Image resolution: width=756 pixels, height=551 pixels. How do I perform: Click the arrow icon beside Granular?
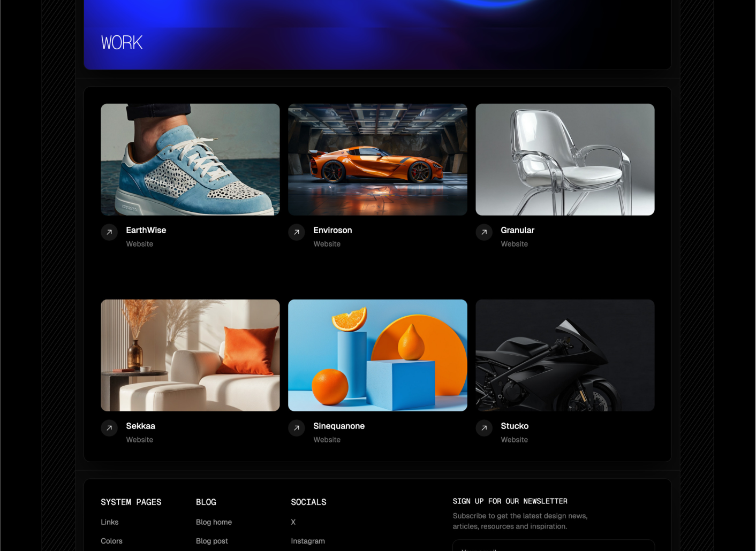(x=483, y=232)
